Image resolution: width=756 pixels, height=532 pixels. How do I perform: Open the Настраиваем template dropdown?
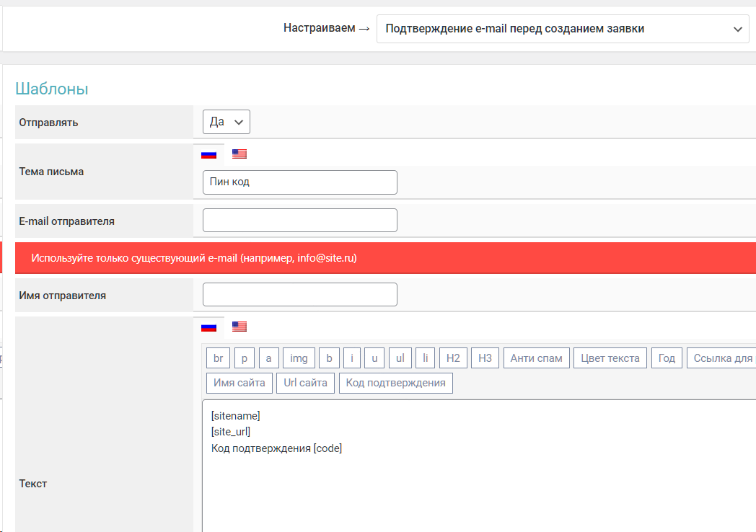click(563, 29)
